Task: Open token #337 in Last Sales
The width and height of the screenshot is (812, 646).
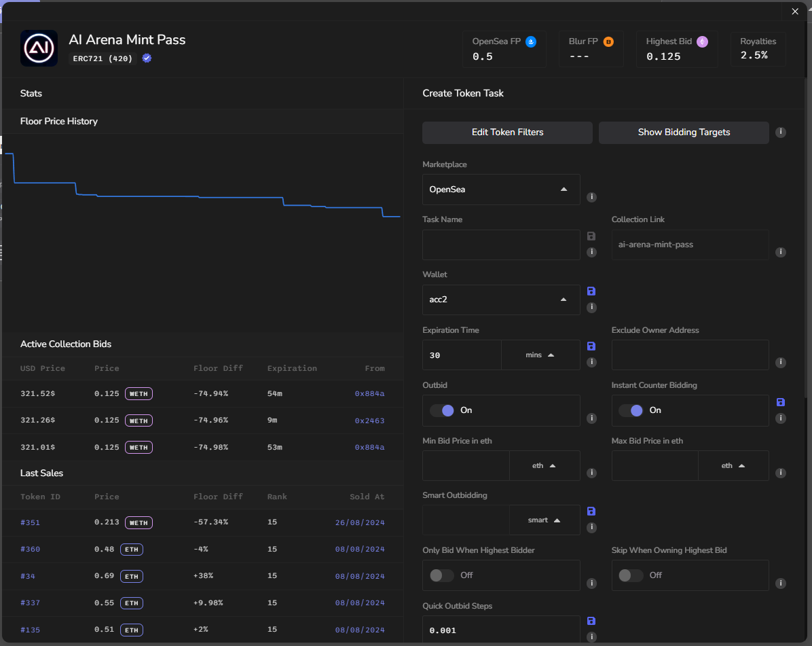Action: coord(30,603)
